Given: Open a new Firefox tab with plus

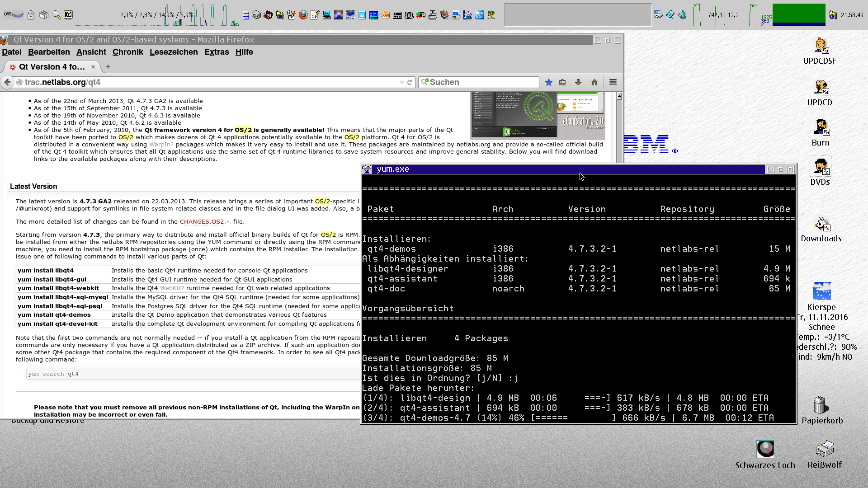Looking at the screenshot, I should 108,67.
